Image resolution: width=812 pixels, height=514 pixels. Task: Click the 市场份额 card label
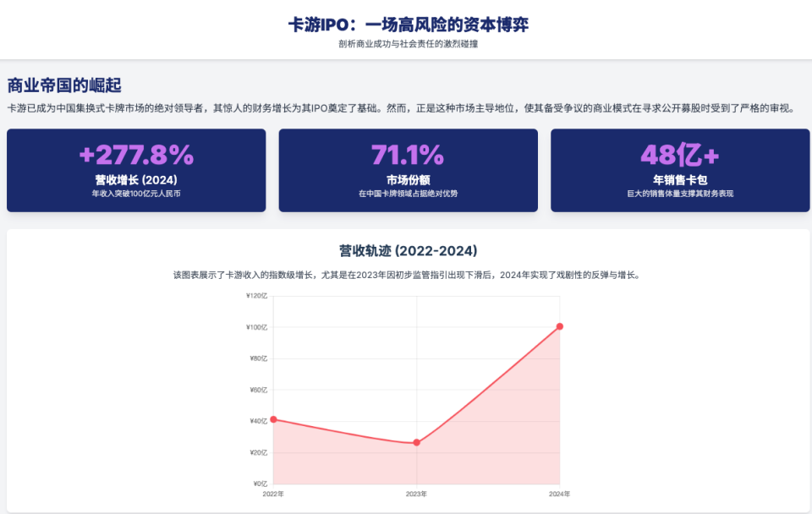408,179
